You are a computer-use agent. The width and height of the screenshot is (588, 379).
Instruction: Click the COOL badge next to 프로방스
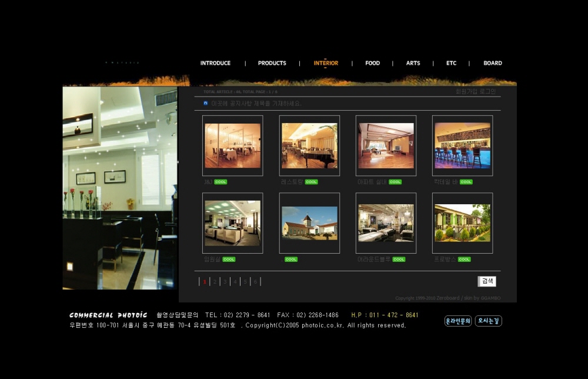pyautogui.click(x=465, y=260)
